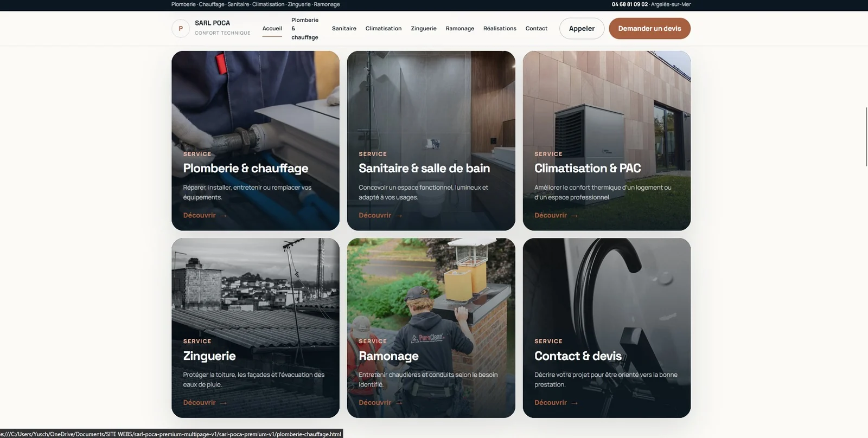
Task: Click the arrow icon beside Découvrir in Sanitaire card
Action: [x=399, y=216]
